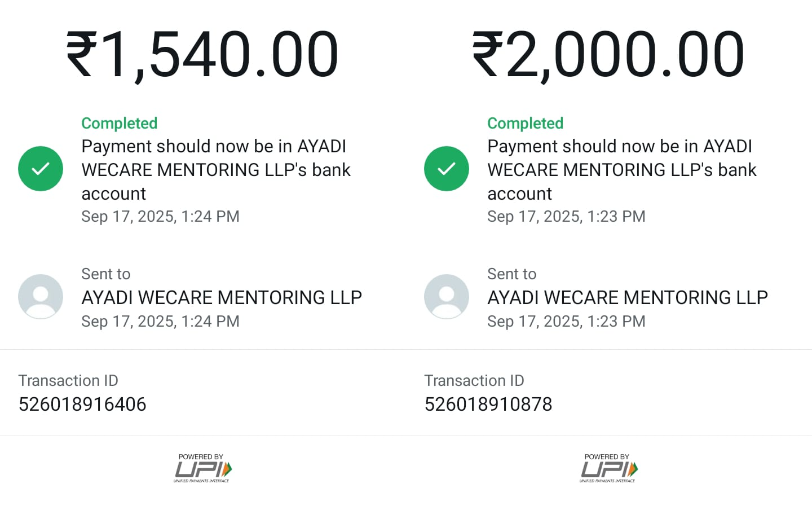Click the green checkmark icon in the ₹2,000.00 receipt
812x523 pixels.
point(447,169)
